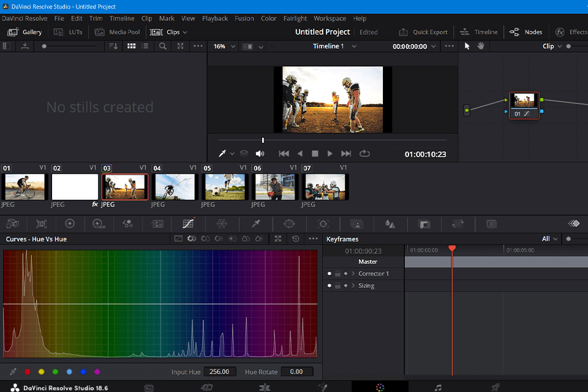Open the Power Window palette

[x=290, y=224]
